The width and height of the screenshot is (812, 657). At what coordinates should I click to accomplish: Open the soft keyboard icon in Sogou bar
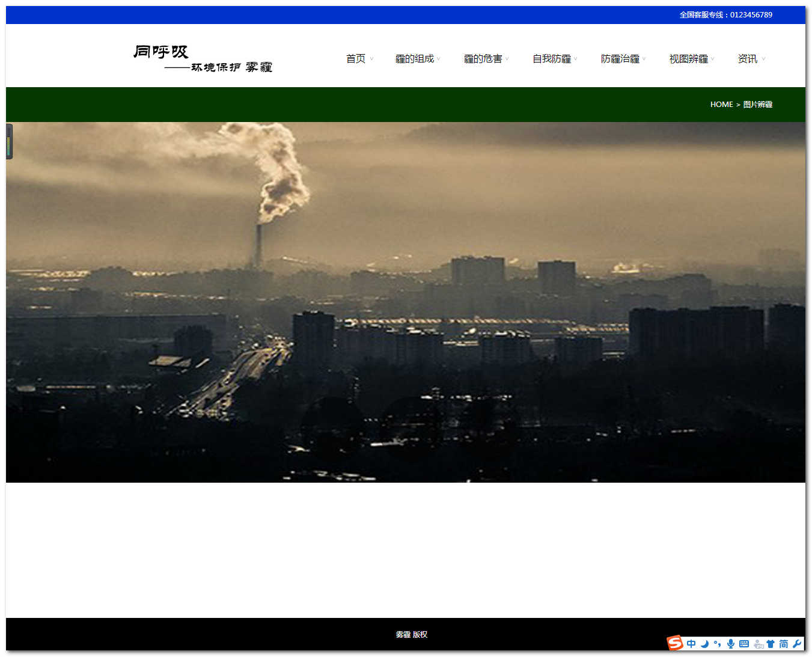(744, 644)
